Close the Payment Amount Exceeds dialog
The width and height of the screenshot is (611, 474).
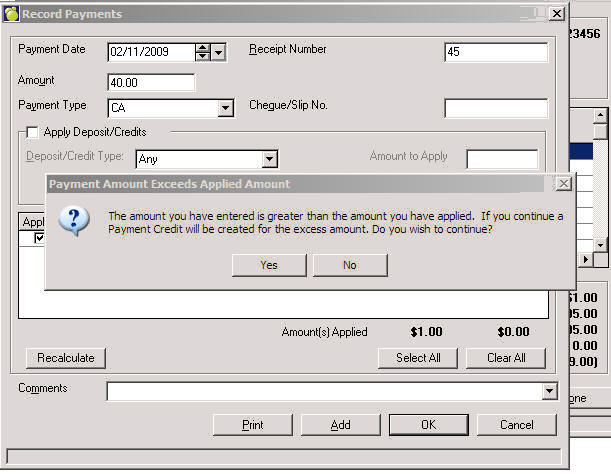point(563,184)
